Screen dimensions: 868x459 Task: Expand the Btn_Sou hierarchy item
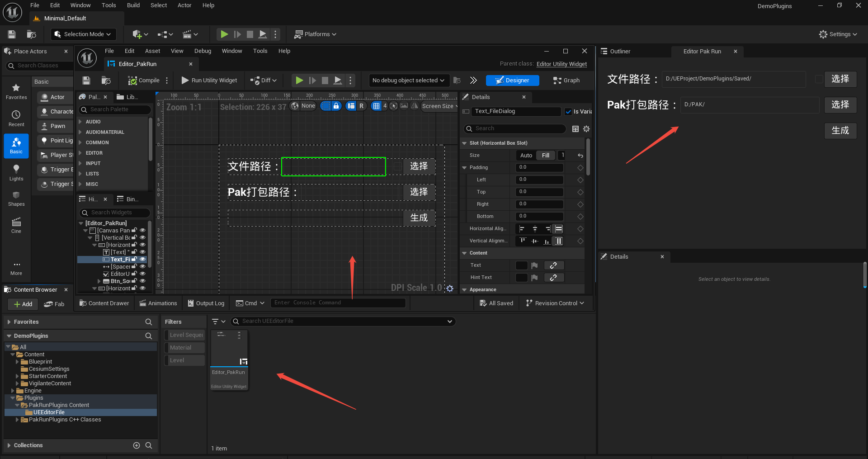[99, 281]
